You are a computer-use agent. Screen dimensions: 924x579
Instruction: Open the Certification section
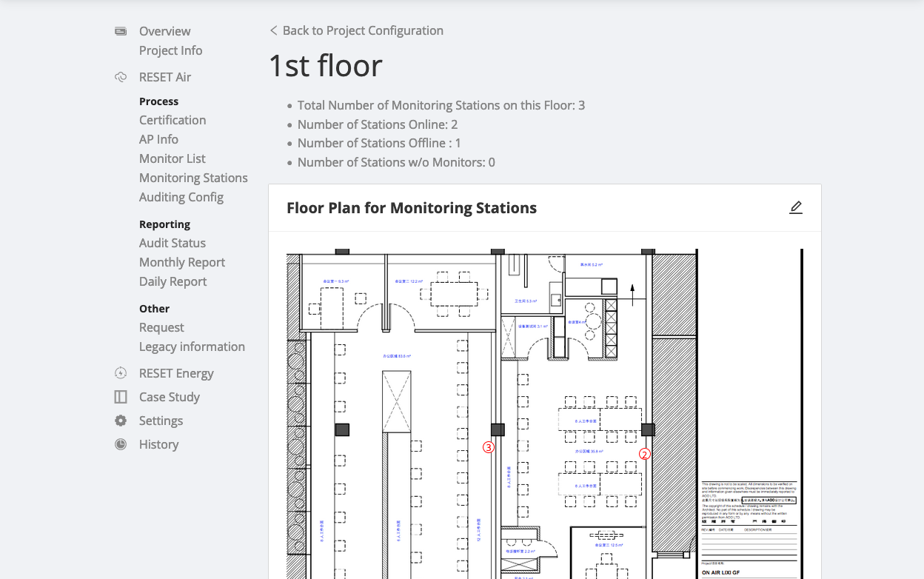173,120
